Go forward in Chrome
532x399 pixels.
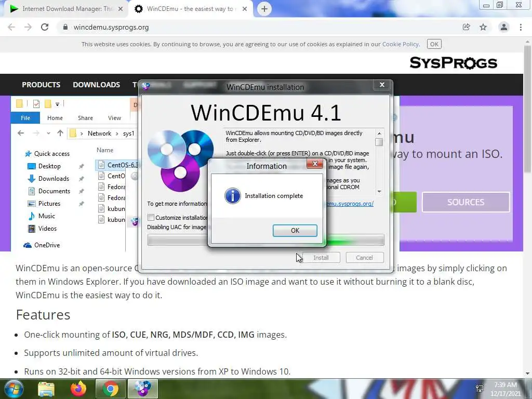[x=28, y=27]
